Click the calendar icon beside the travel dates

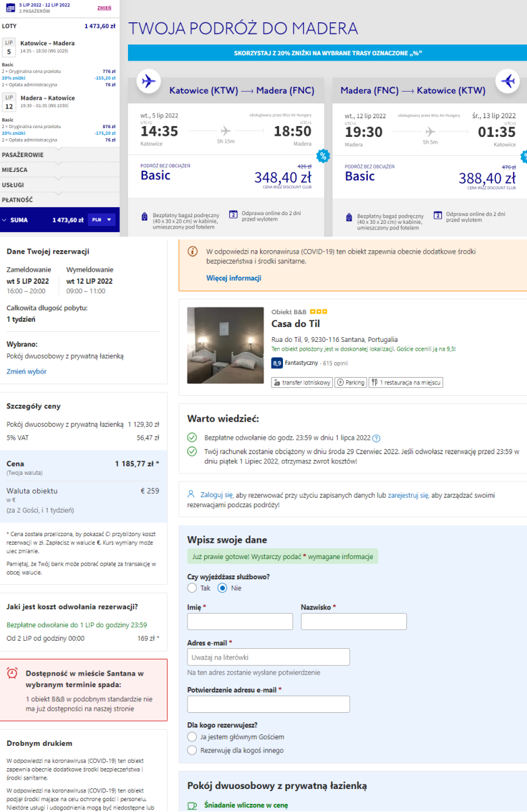[10, 7]
